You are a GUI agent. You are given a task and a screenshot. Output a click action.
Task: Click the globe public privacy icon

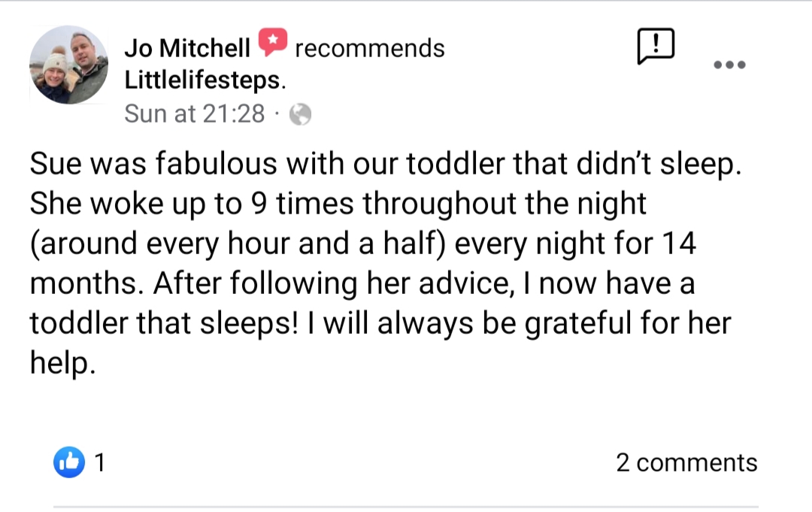pyautogui.click(x=301, y=114)
